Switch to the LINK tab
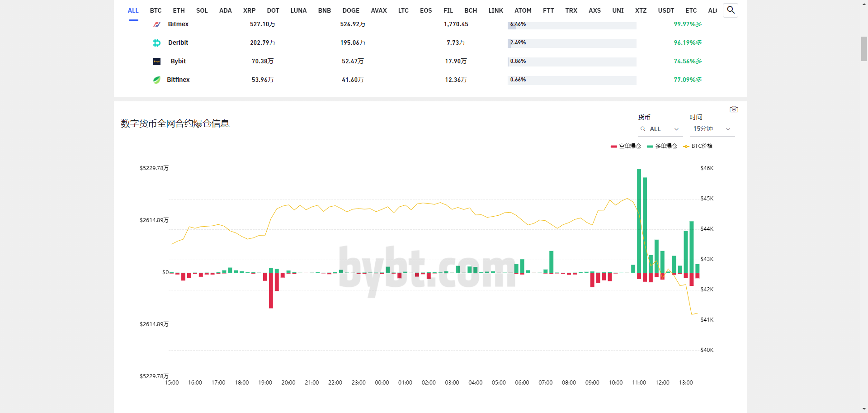Viewport: 868px width, 413px height. click(495, 10)
